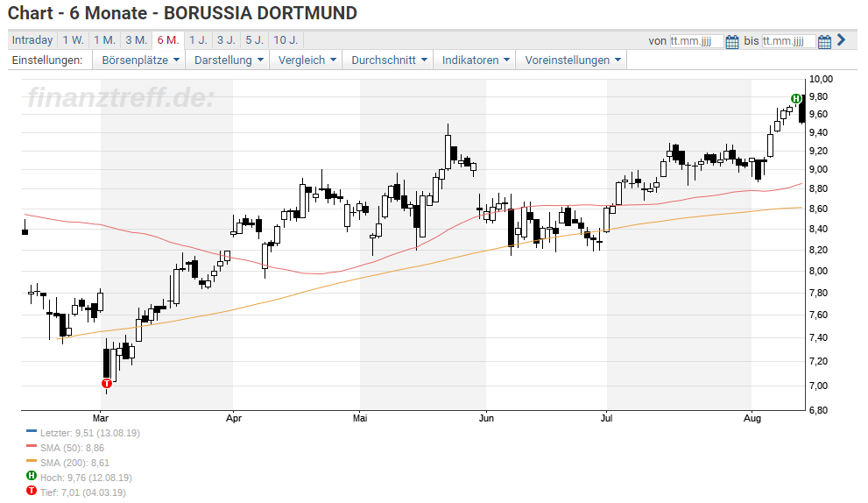This screenshot has width=868, height=503.
Task: Click the 8,00 price label on y-axis
Action: [819, 271]
